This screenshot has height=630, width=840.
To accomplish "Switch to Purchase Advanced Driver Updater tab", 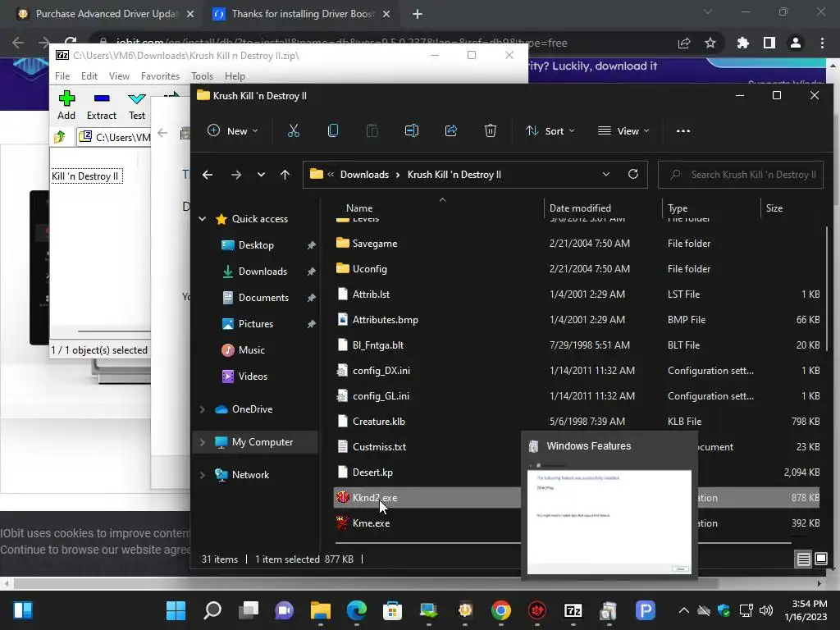I will (106, 14).
